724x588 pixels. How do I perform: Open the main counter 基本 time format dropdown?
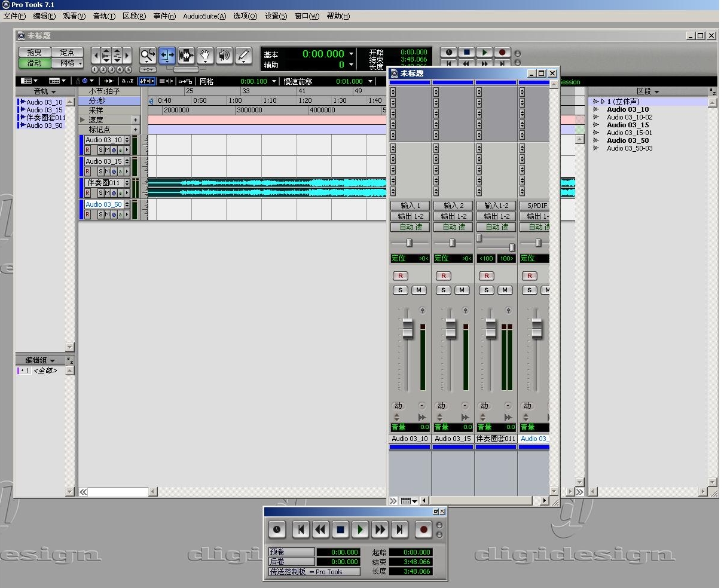(x=351, y=54)
